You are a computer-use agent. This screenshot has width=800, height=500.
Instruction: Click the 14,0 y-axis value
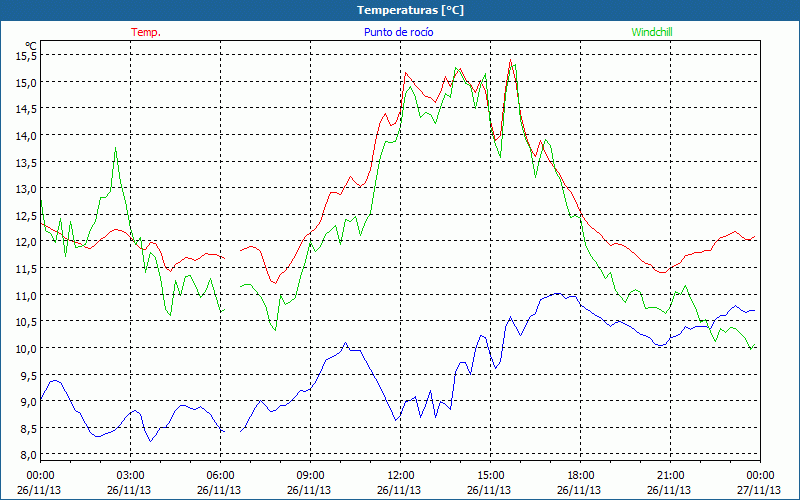pos(27,135)
